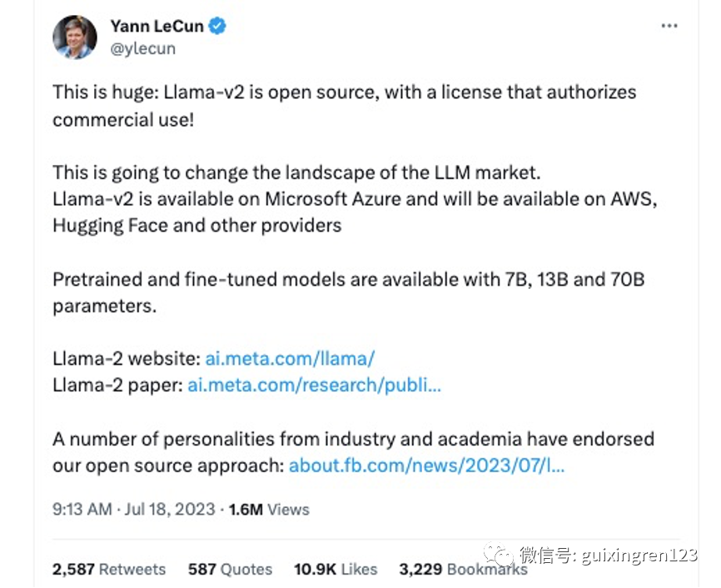Open the ai.meta.com/llama/ website link
721x588 pixels.
point(290,358)
